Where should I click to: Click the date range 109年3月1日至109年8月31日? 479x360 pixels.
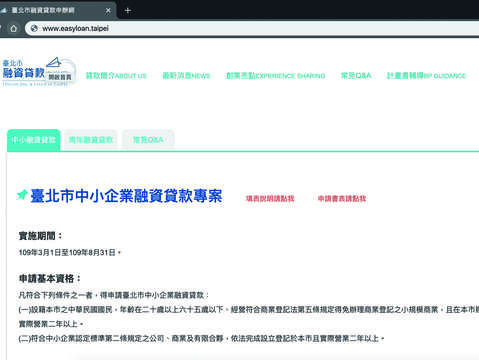coord(70,253)
